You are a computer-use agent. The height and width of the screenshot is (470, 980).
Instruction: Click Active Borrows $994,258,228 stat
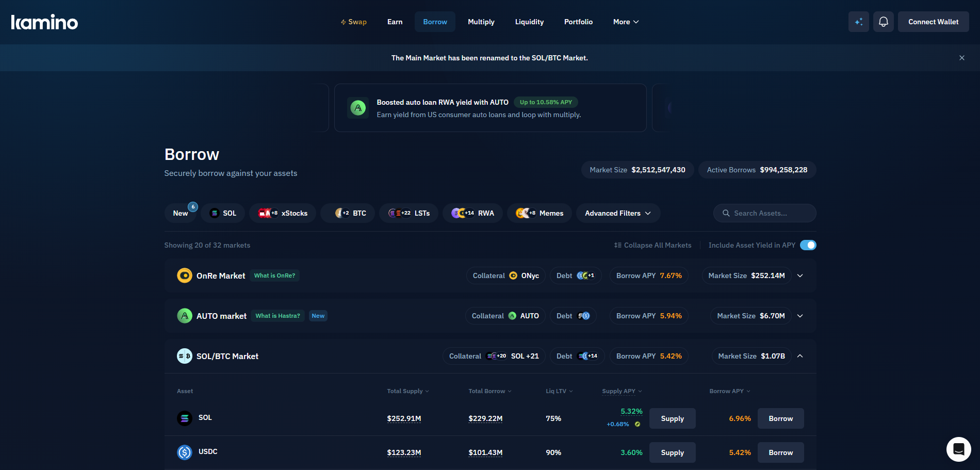pyautogui.click(x=757, y=170)
